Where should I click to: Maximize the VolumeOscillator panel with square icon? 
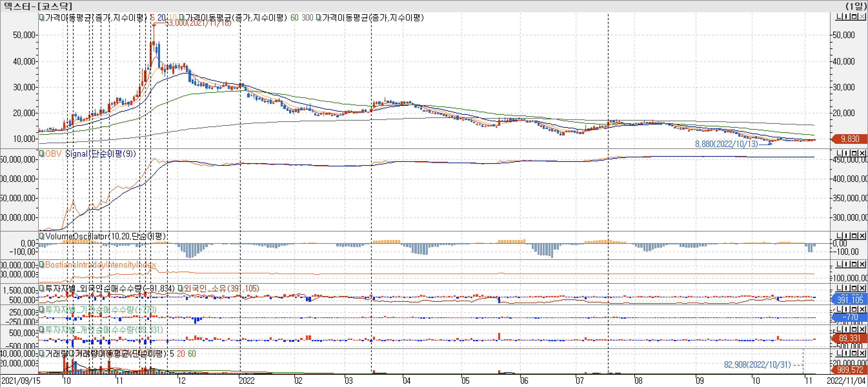click(x=855, y=236)
